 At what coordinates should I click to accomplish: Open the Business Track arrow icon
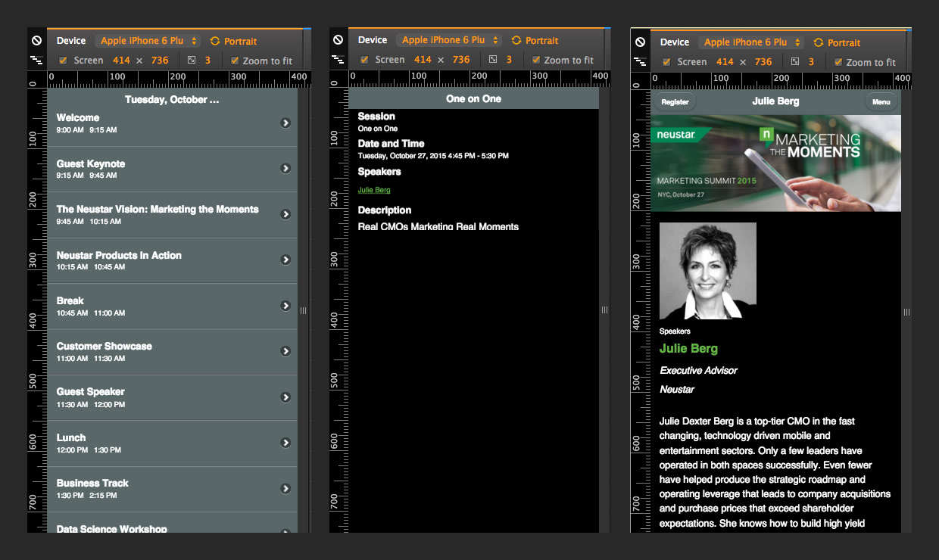click(285, 488)
